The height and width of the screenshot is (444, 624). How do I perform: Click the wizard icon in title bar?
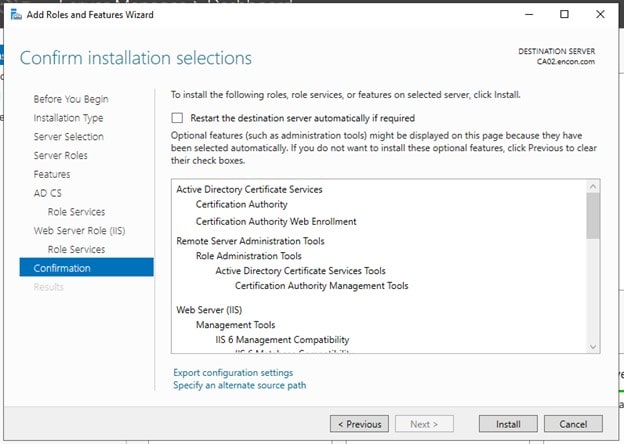tap(15, 15)
